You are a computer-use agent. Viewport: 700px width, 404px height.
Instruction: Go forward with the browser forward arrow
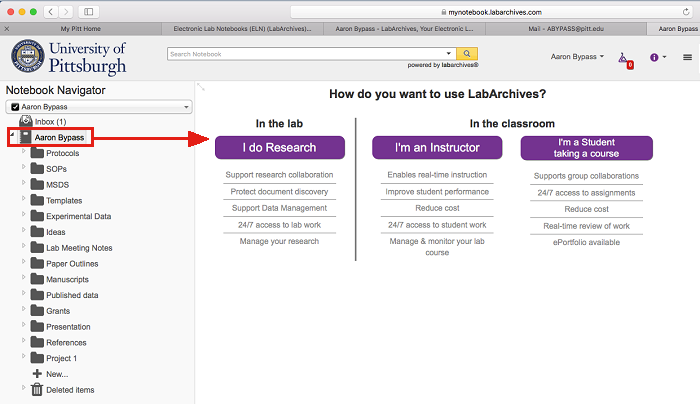(x=66, y=12)
